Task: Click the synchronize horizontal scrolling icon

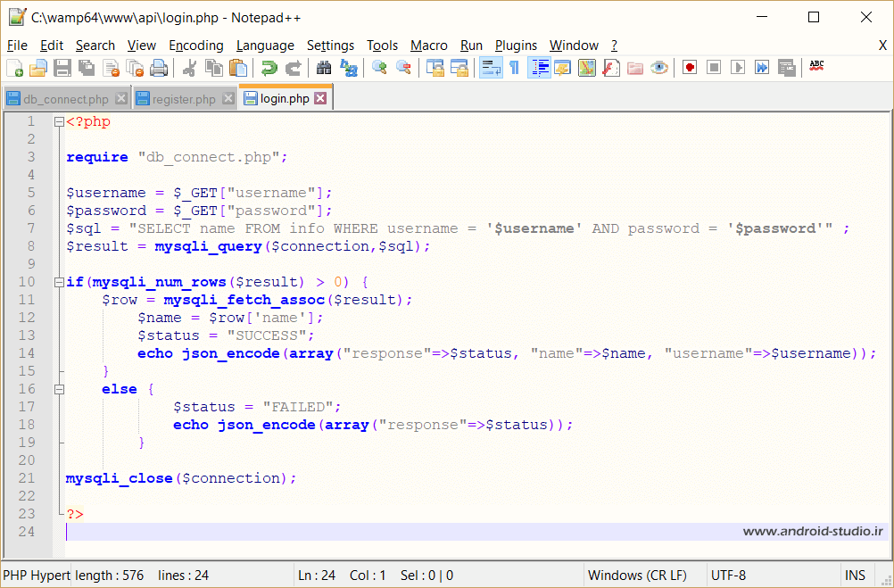Action: [x=459, y=68]
